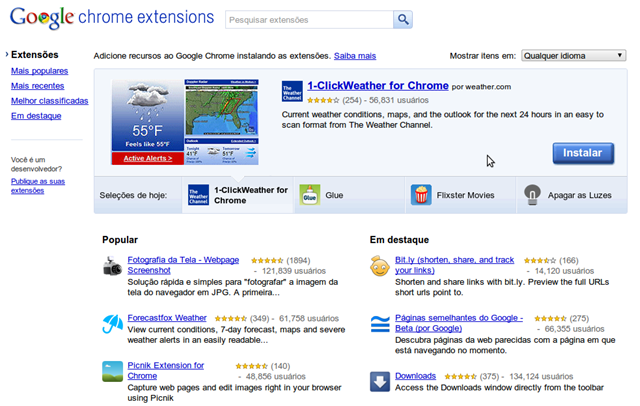
Task: Open the Picnik Extension for Chrome link
Action: click(x=166, y=371)
